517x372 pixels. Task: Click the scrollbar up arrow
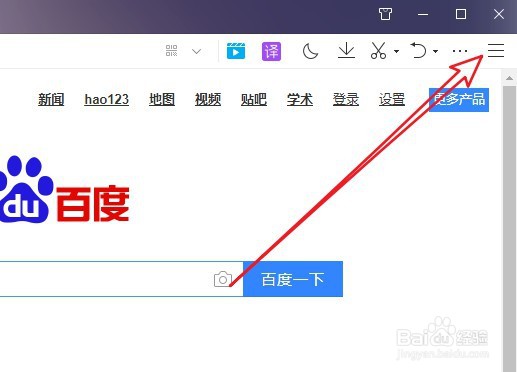click(509, 78)
